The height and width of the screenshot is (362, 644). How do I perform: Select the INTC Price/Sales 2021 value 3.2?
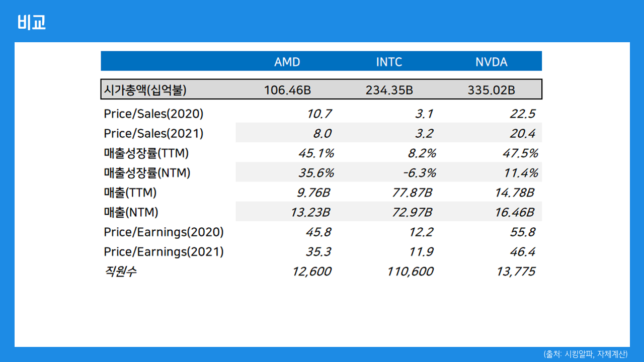pos(424,133)
